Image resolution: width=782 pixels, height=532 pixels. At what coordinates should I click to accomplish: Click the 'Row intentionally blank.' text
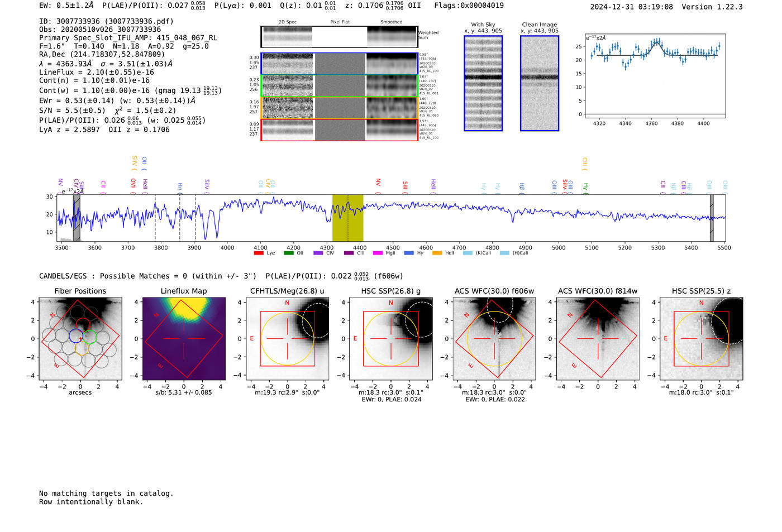pos(91,502)
